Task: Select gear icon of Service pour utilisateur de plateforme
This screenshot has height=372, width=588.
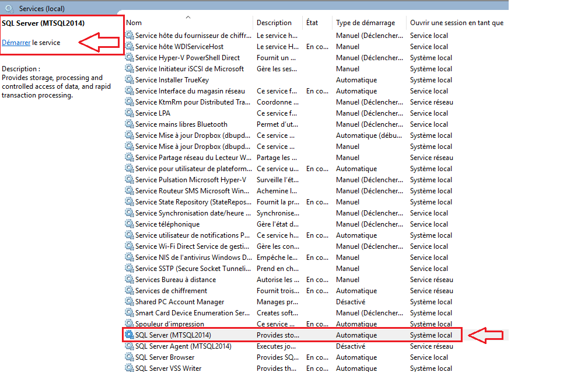Action: point(129,168)
